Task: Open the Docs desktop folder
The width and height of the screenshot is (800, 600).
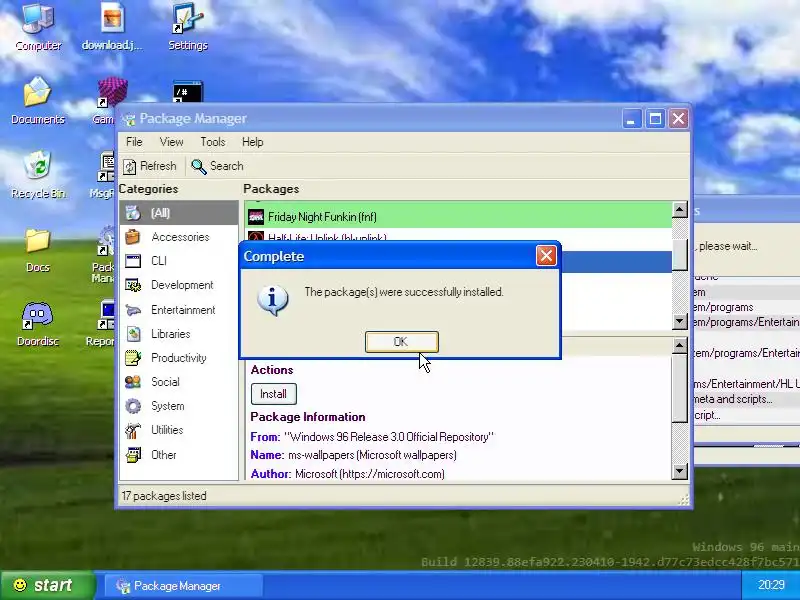Action: pos(38,249)
